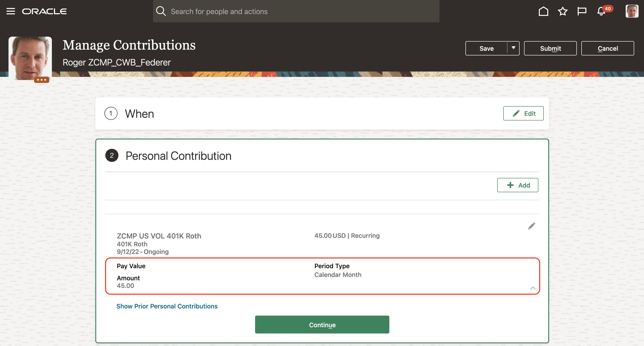Click the When section heading

(x=139, y=114)
